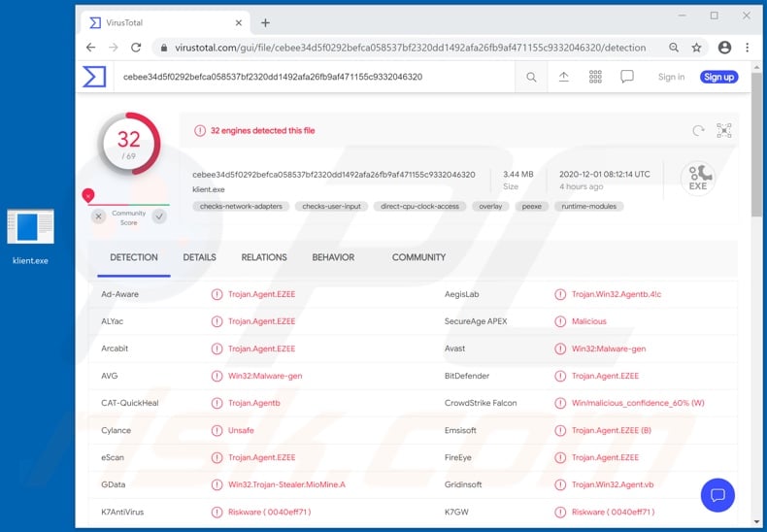767x532 pixels.
Task: Click the klient.exe file name in summary
Action: (x=209, y=189)
